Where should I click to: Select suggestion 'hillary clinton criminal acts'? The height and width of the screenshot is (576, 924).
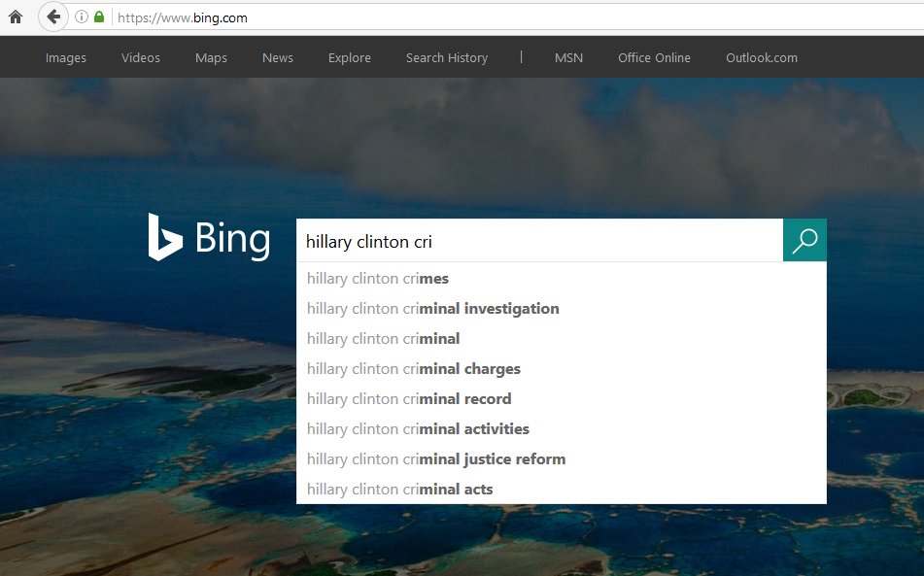pyautogui.click(x=562, y=489)
